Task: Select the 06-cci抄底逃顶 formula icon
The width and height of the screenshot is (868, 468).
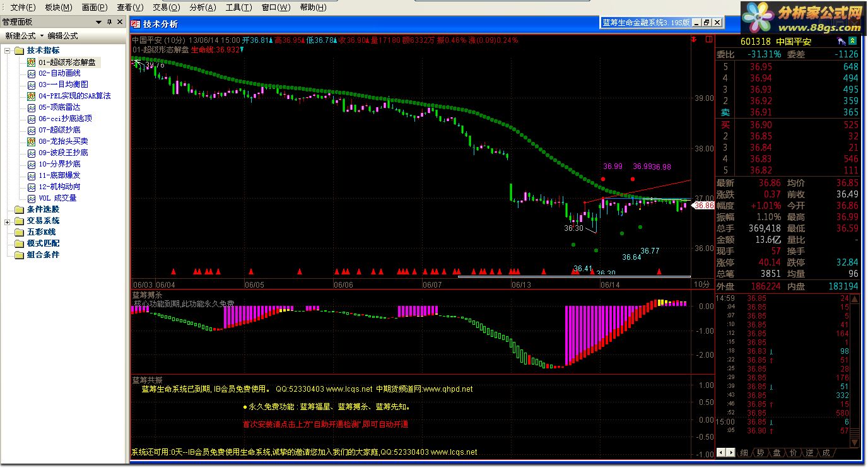Action: point(32,119)
